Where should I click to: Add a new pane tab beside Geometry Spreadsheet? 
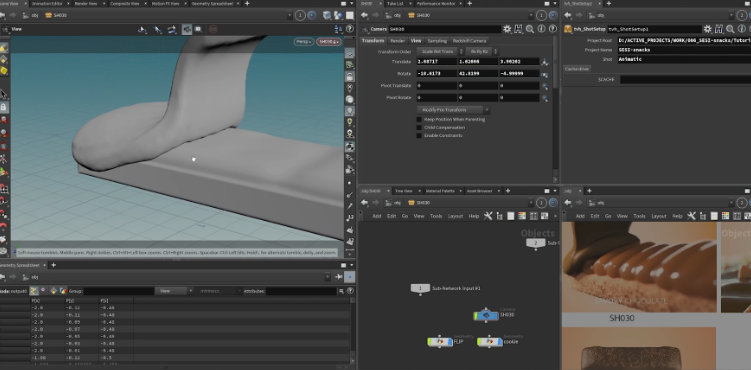point(54,265)
